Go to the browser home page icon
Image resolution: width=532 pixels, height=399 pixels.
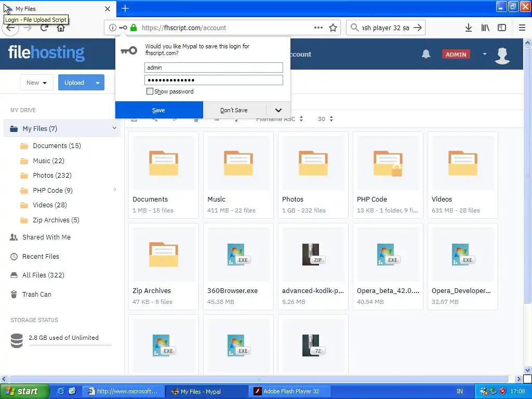pyautogui.click(x=61, y=28)
